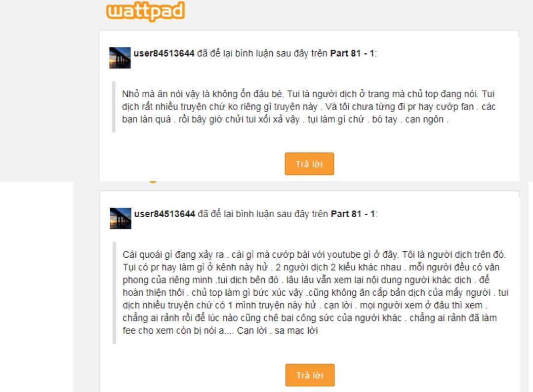Click the grey quote bar beside "Cái quoái gì"
This screenshot has width=533, height=392.
[114, 293]
